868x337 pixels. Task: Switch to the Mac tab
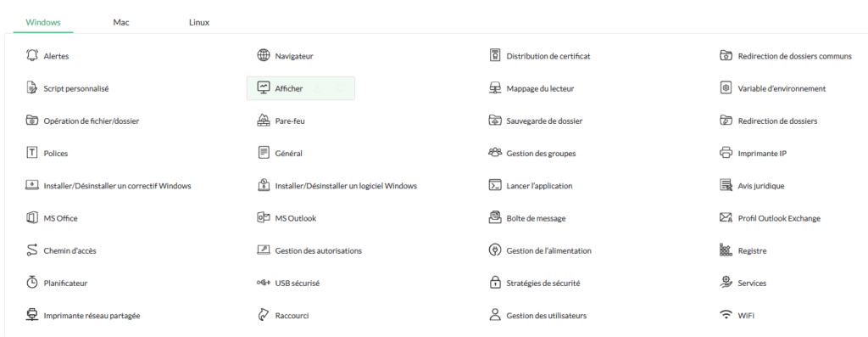point(121,23)
